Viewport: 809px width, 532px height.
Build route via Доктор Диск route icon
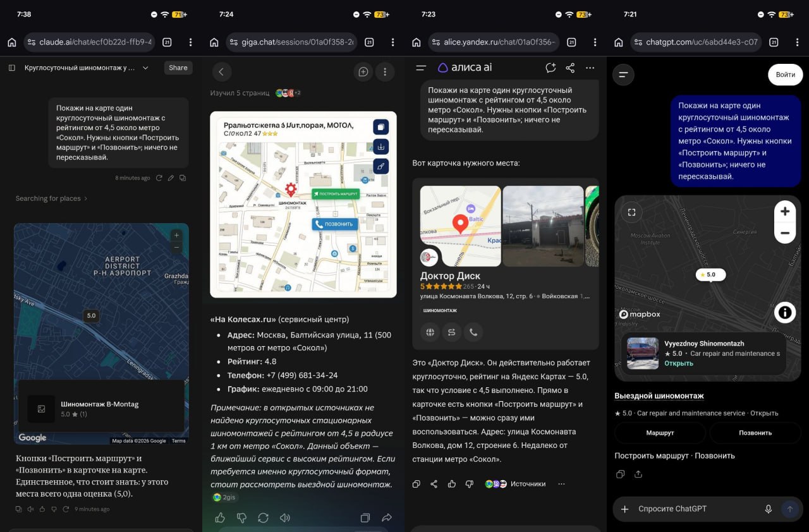coord(451,332)
